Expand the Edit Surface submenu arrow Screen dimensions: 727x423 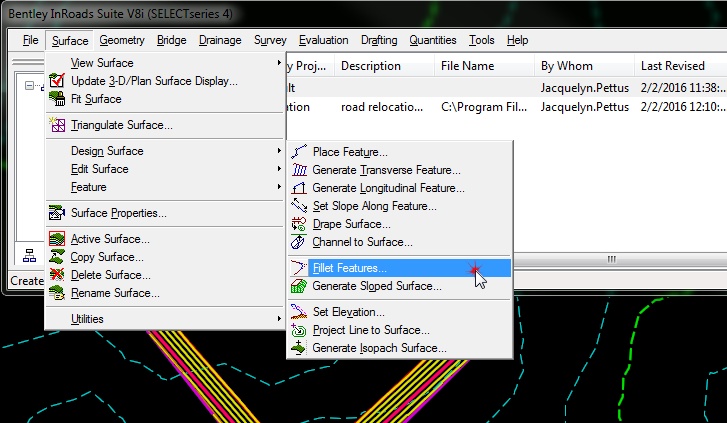pyautogui.click(x=279, y=168)
